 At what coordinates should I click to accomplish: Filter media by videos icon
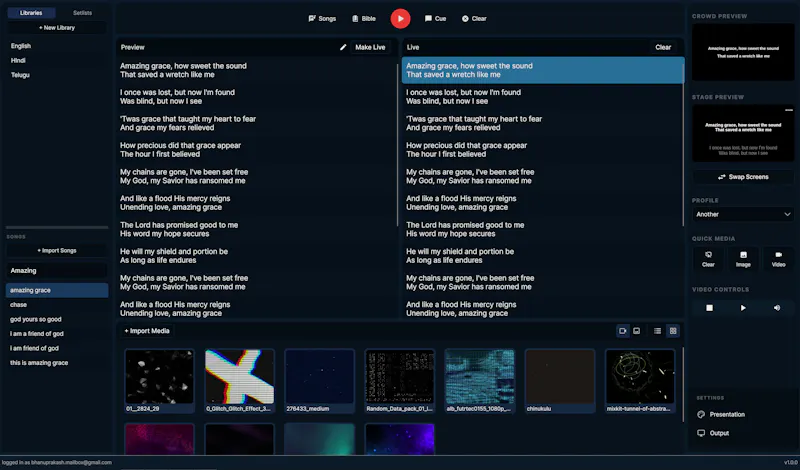point(622,331)
